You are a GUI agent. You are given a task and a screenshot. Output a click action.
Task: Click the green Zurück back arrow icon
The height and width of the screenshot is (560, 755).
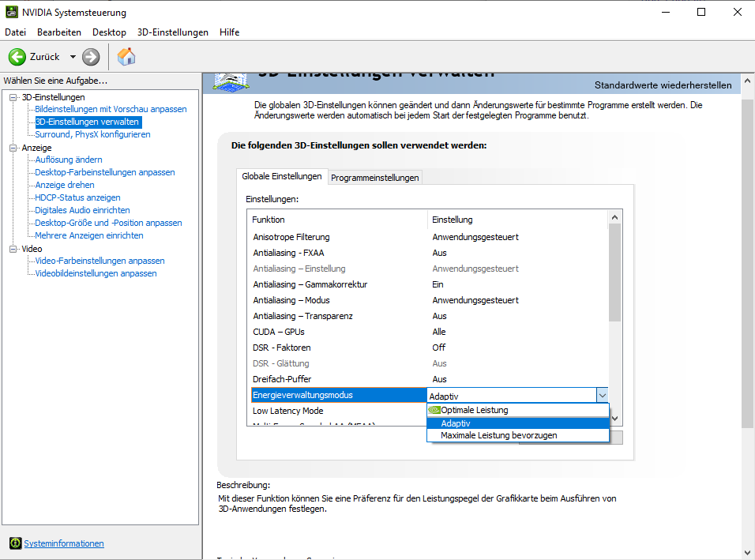17,57
